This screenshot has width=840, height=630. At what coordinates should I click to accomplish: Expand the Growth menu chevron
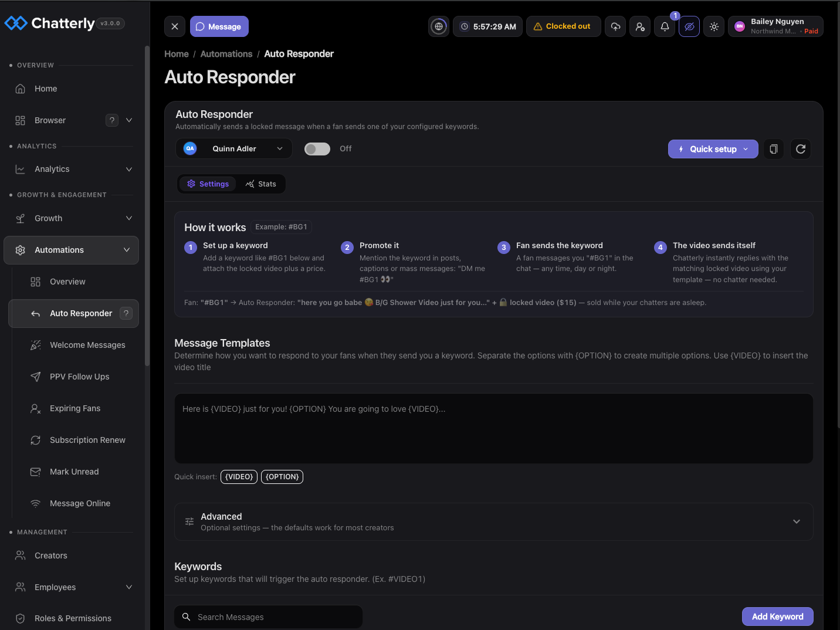tap(129, 218)
